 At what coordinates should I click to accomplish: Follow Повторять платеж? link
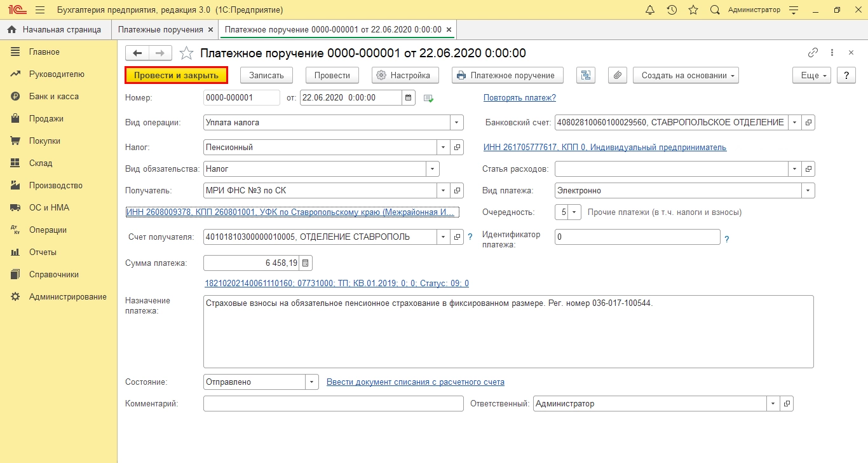coord(520,97)
